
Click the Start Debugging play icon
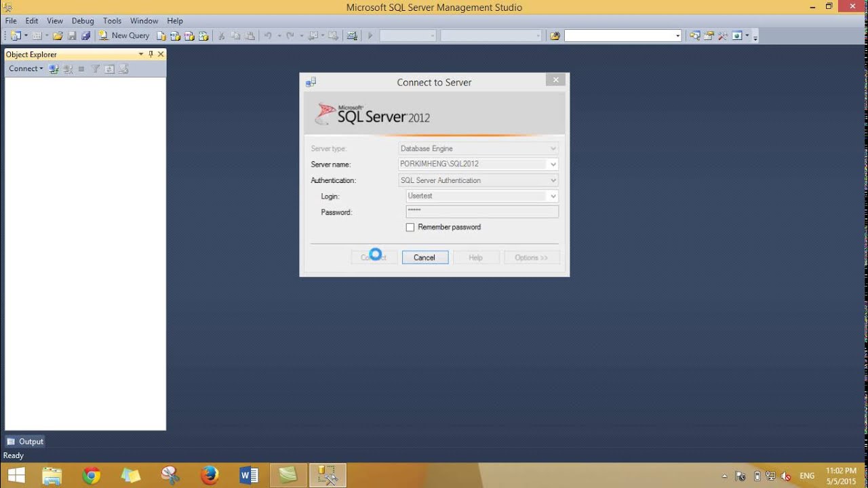pyautogui.click(x=370, y=35)
